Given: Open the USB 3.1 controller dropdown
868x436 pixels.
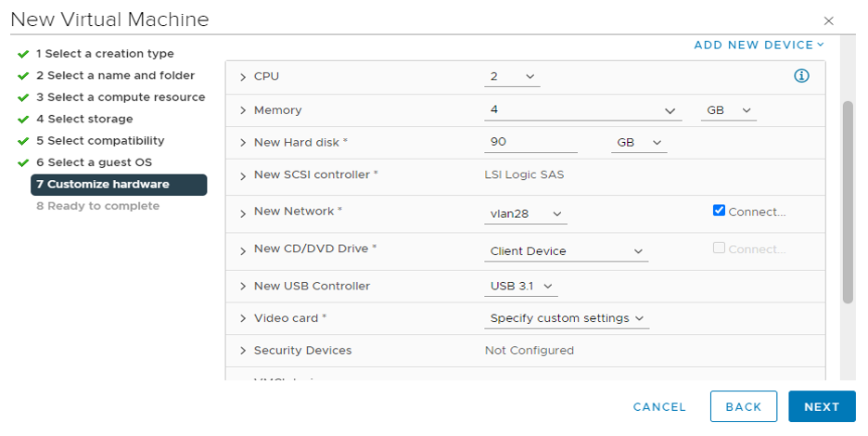Looking at the screenshot, I should coord(521,286).
